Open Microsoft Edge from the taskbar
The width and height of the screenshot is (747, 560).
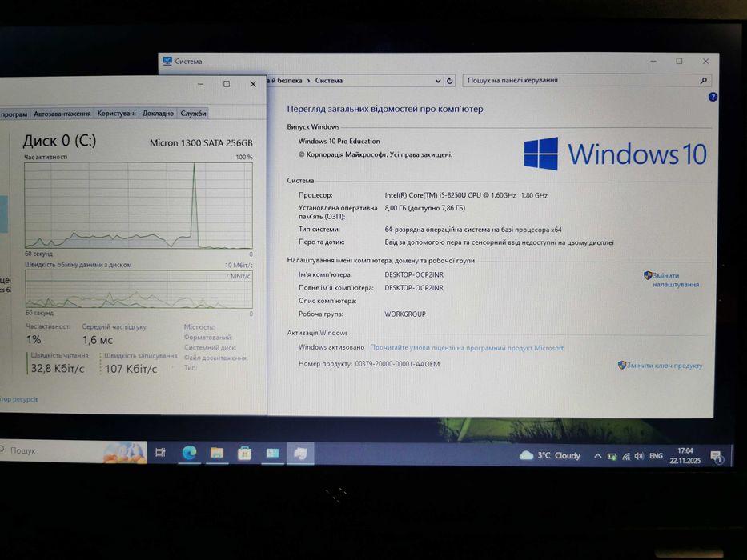coord(189,453)
